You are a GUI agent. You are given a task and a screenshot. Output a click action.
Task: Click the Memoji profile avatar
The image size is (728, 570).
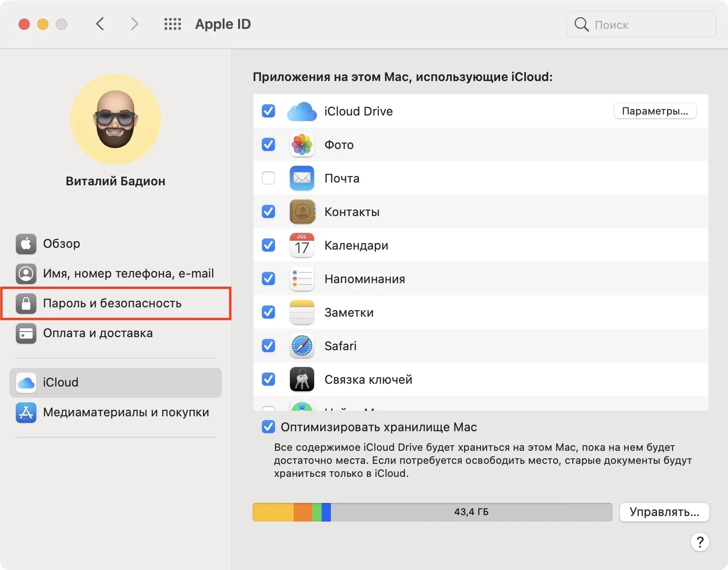click(x=116, y=119)
